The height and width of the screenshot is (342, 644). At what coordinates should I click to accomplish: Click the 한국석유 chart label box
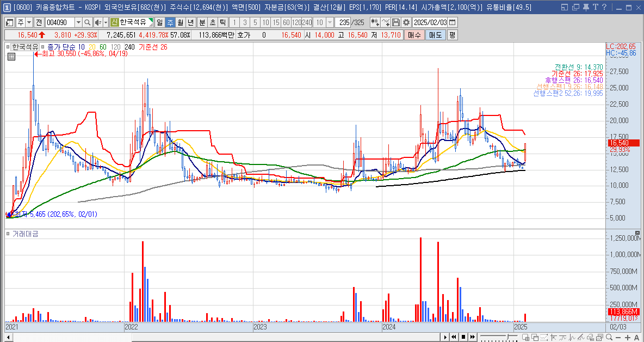coord(24,47)
